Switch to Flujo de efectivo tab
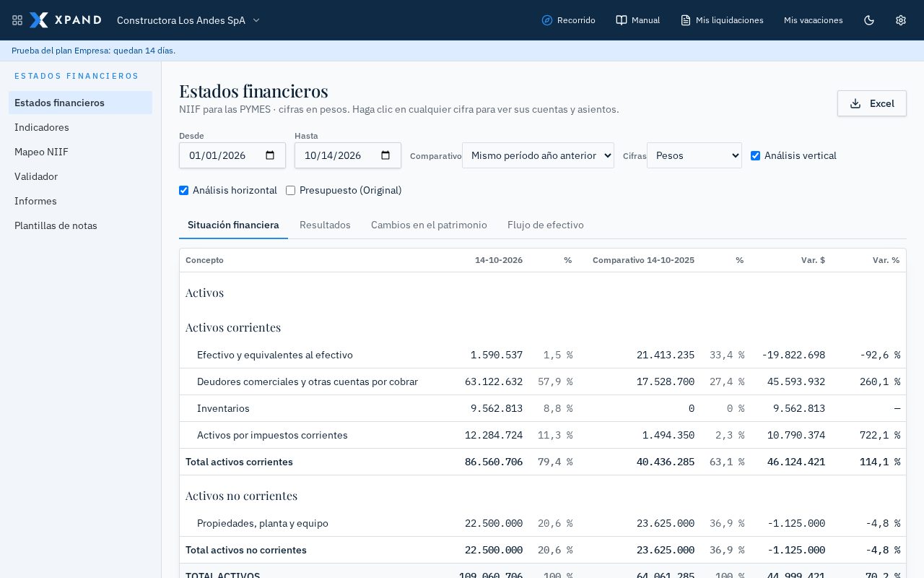The image size is (924, 578). pos(546,225)
